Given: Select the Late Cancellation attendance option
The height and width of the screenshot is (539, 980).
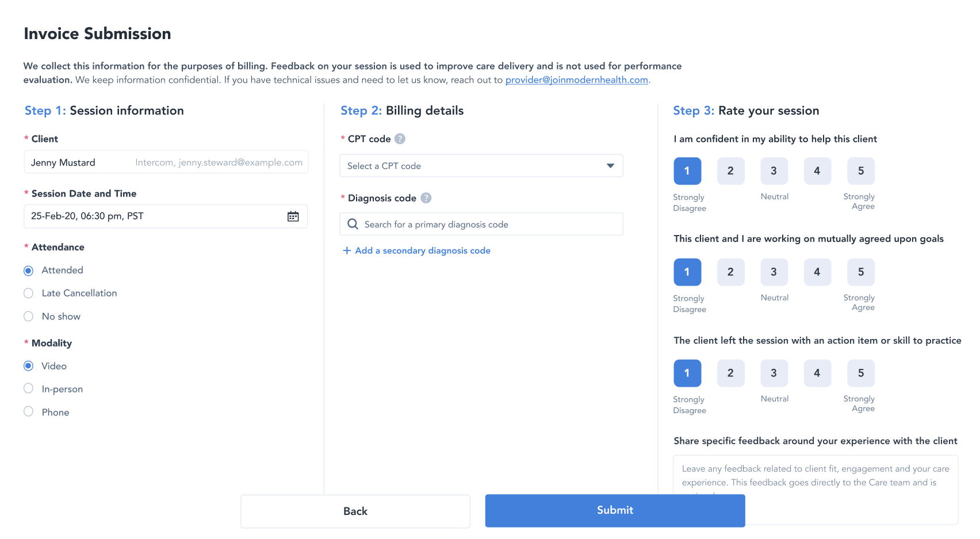Looking at the screenshot, I should click(29, 294).
